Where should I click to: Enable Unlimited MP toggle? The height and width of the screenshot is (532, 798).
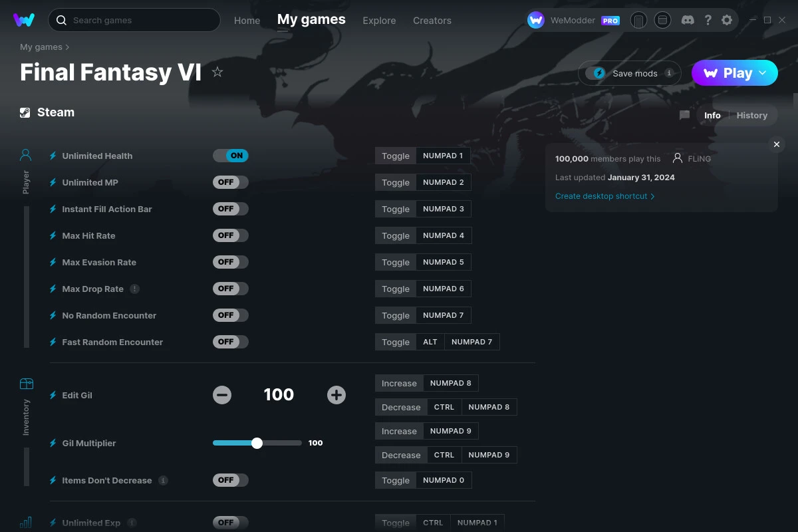(231, 182)
